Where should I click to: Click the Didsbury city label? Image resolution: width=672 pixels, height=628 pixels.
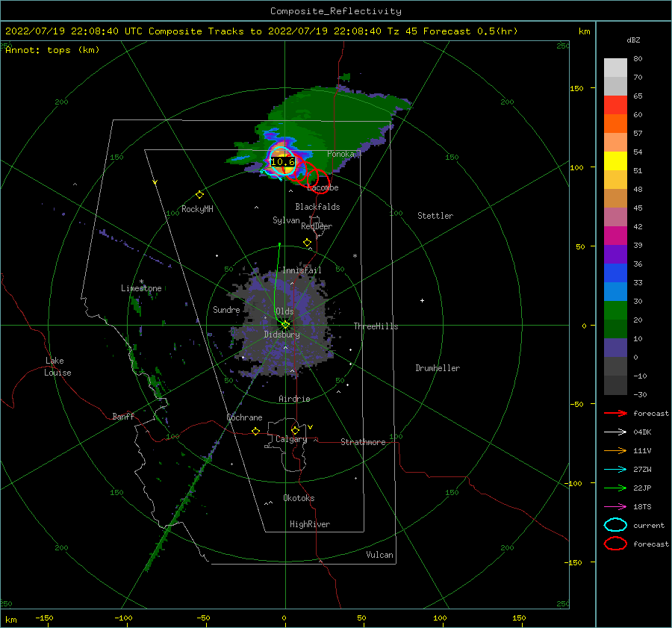(282, 335)
